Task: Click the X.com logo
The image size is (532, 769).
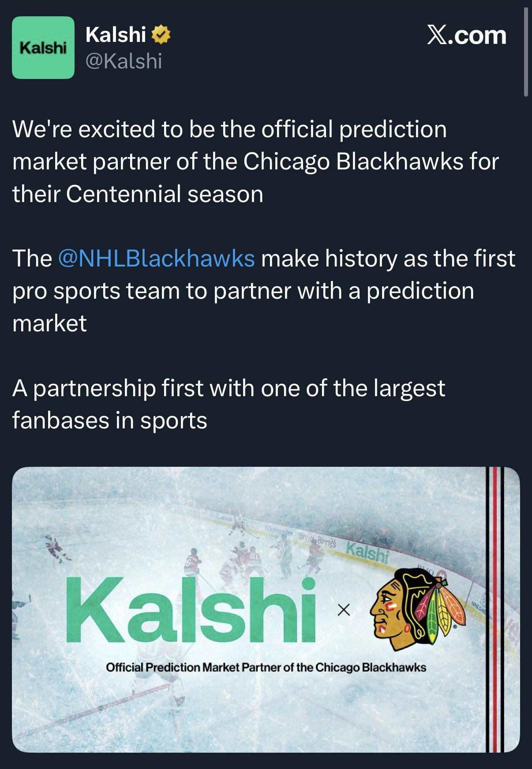Action: coord(466,35)
